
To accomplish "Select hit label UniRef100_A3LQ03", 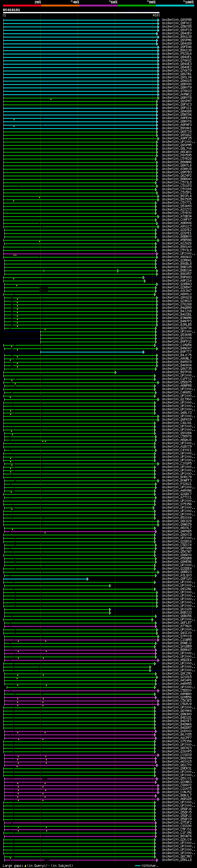I will 177,575.
